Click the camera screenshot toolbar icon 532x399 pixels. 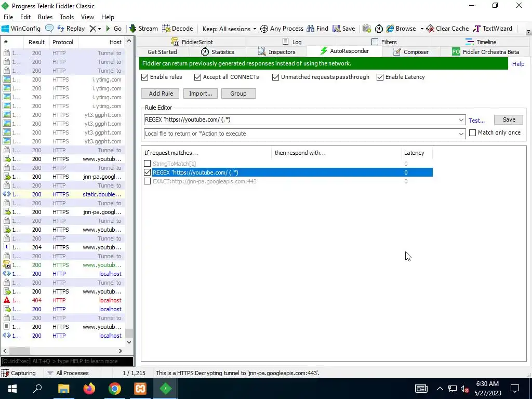(x=366, y=29)
